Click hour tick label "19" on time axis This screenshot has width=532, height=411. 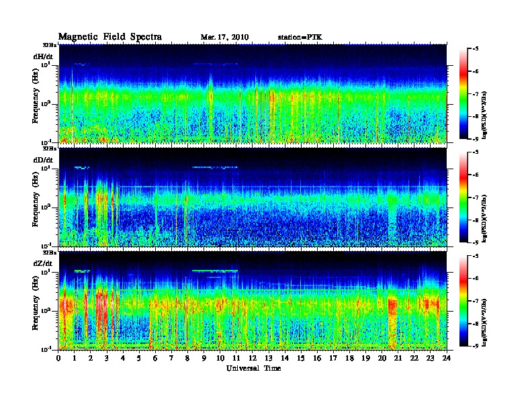[x=365, y=358]
